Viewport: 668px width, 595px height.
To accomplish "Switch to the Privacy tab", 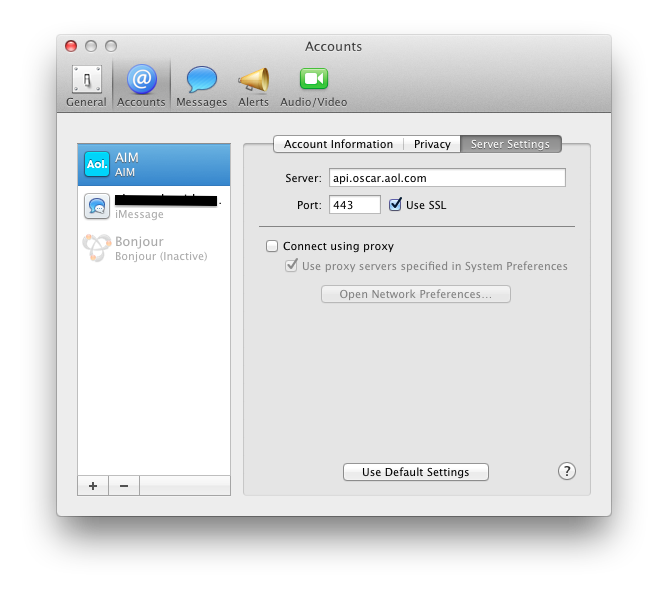I will (432, 144).
